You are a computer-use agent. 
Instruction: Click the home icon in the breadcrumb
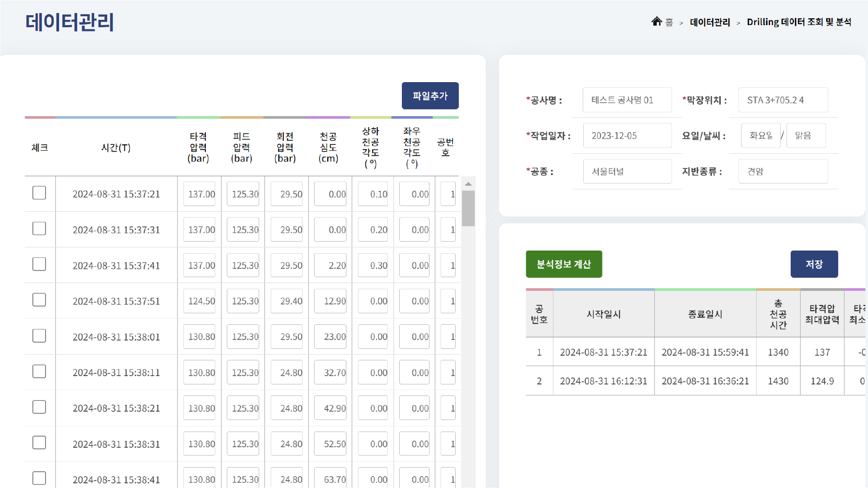[657, 21]
